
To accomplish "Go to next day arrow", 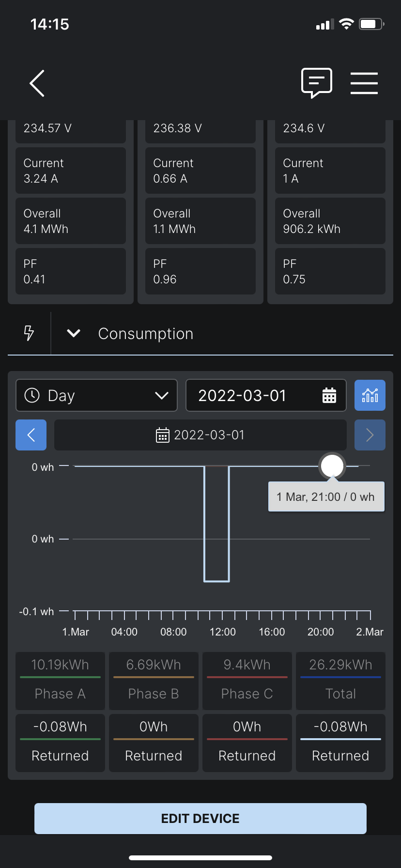I will tap(370, 435).
